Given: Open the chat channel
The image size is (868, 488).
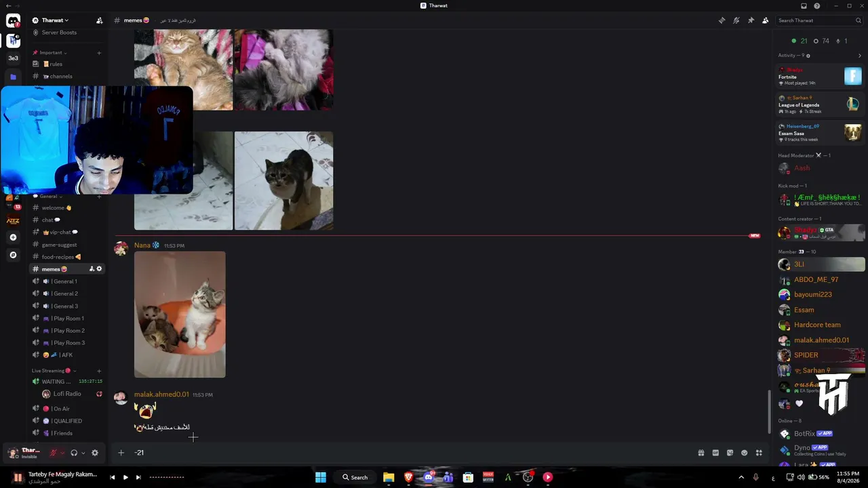Looking at the screenshot, I should tap(67, 220).
